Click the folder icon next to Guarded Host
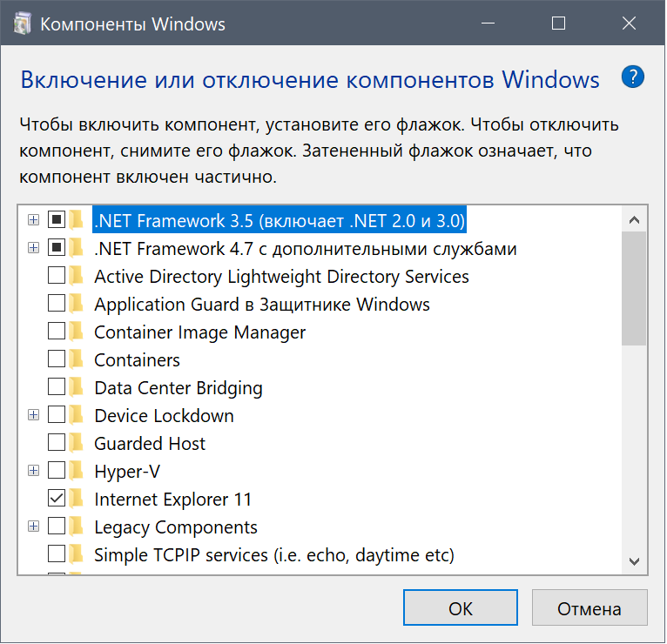This screenshot has height=644, width=667. pyautogui.click(x=77, y=443)
